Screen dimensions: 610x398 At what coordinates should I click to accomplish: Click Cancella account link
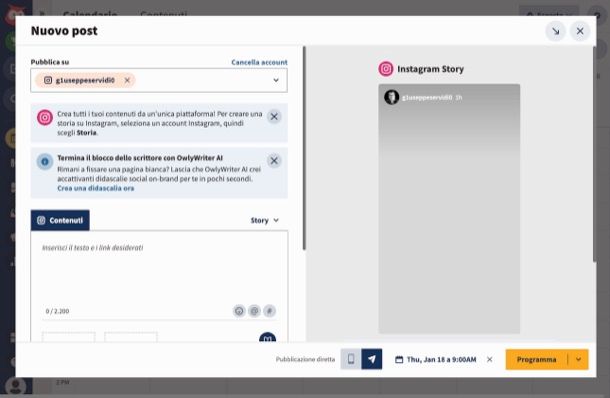(259, 62)
